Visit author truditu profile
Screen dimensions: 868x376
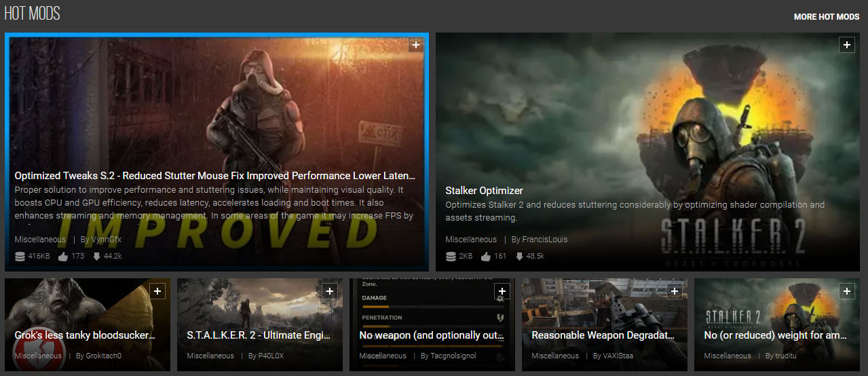[779, 356]
